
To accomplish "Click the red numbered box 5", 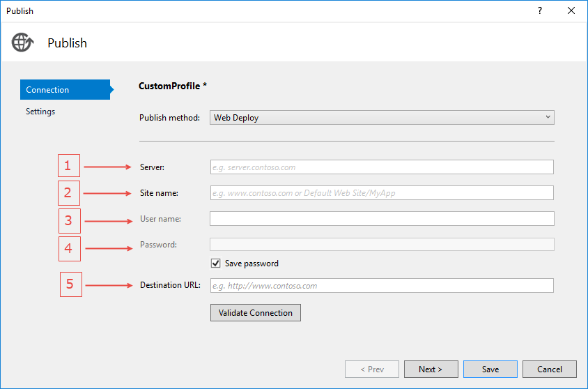I will tap(70, 284).
